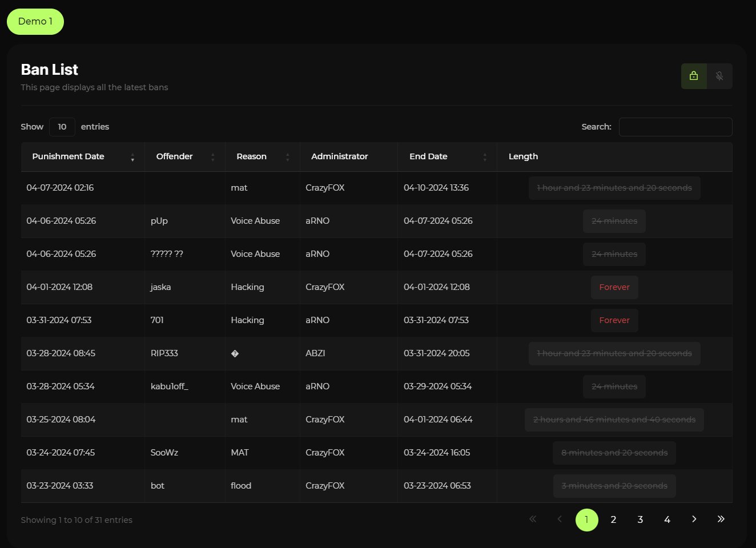
Task: Open the Demo 1 tab
Action: point(35,22)
